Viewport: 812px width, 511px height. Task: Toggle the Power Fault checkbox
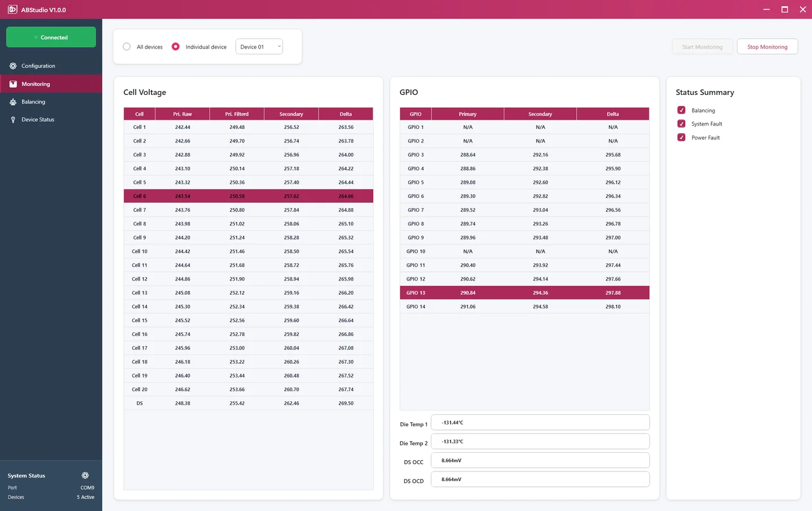(681, 137)
